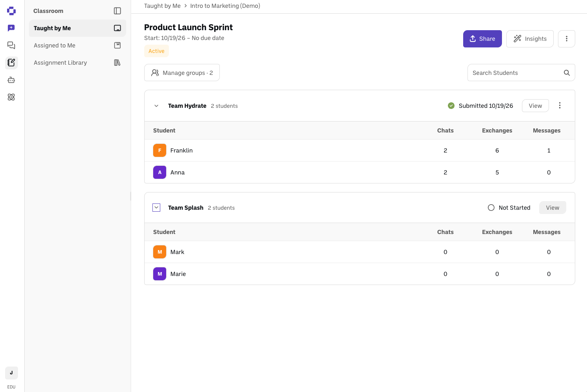Open the atom-shaped sidebar icon
Screen dimensions: 587x392
pos(11,97)
